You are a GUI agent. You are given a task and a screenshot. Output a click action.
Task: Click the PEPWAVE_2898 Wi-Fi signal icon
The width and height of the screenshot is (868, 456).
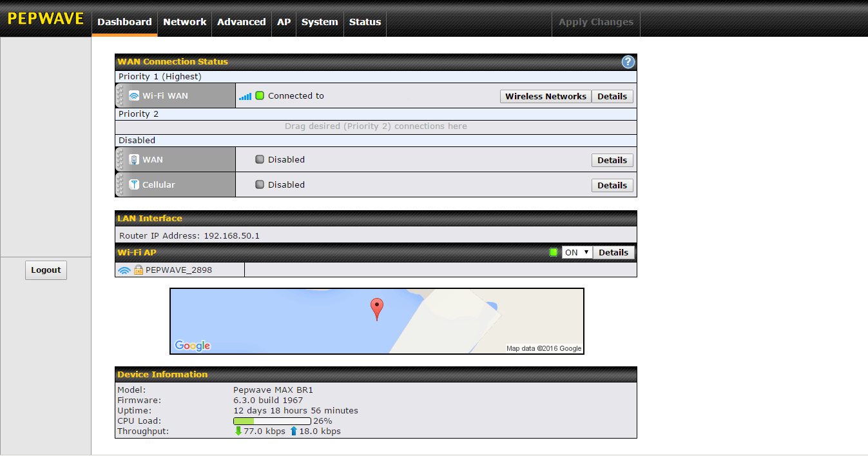click(124, 270)
